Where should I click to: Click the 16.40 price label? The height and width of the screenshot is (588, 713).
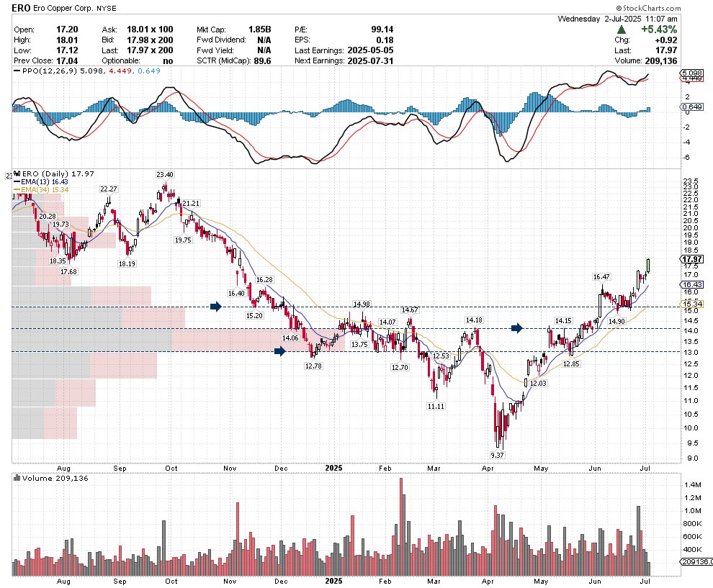(236, 293)
